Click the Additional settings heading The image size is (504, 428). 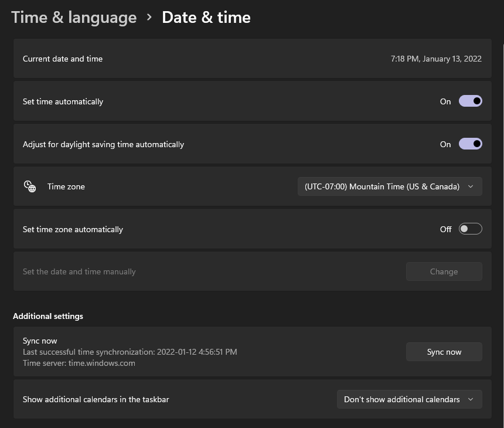pyautogui.click(x=48, y=316)
